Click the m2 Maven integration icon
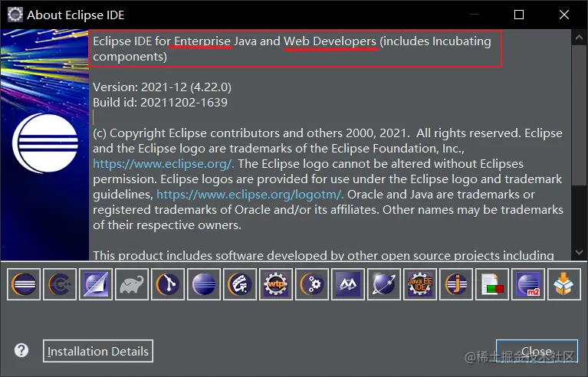Image resolution: width=588 pixels, height=377 pixels. (x=528, y=284)
